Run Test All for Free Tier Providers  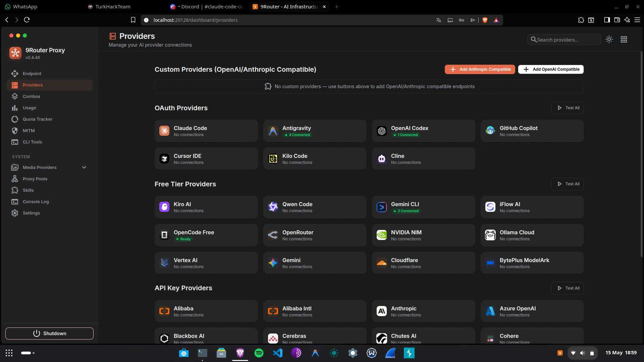coord(568,184)
